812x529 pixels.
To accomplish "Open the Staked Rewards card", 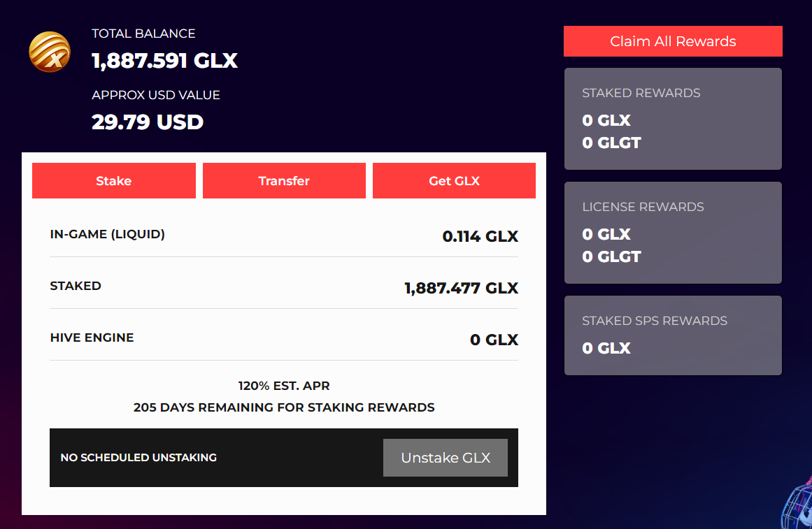I will (x=673, y=119).
